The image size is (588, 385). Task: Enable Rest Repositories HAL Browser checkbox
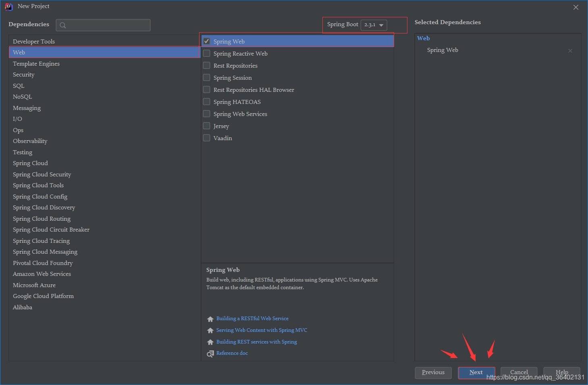click(207, 89)
